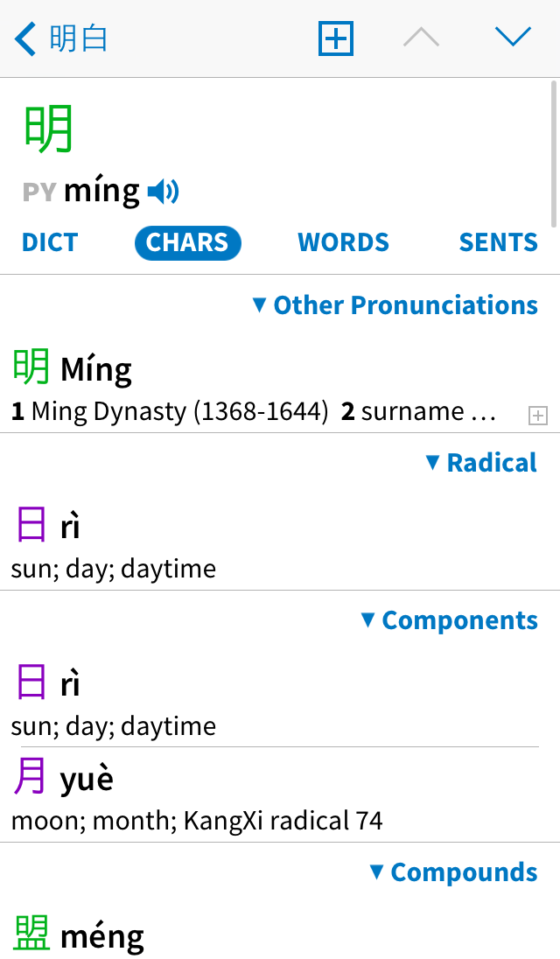The height and width of the screenshot is (959, 560).
Task: Collapse the Other Pronunciations section
Action: click(x=395, y=305)
